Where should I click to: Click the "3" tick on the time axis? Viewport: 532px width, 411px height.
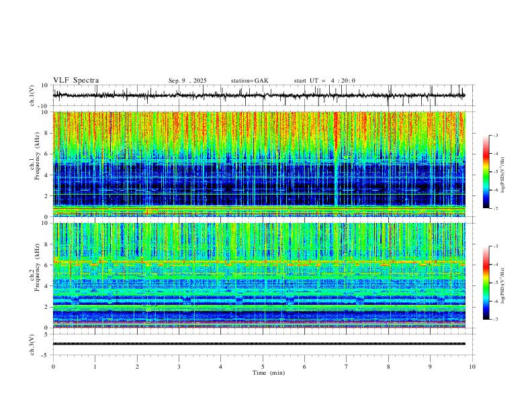tap(179, 367)
